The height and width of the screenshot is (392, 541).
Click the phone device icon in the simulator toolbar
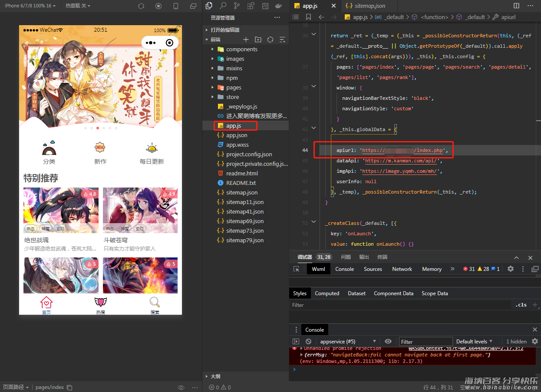pos(176,6)
